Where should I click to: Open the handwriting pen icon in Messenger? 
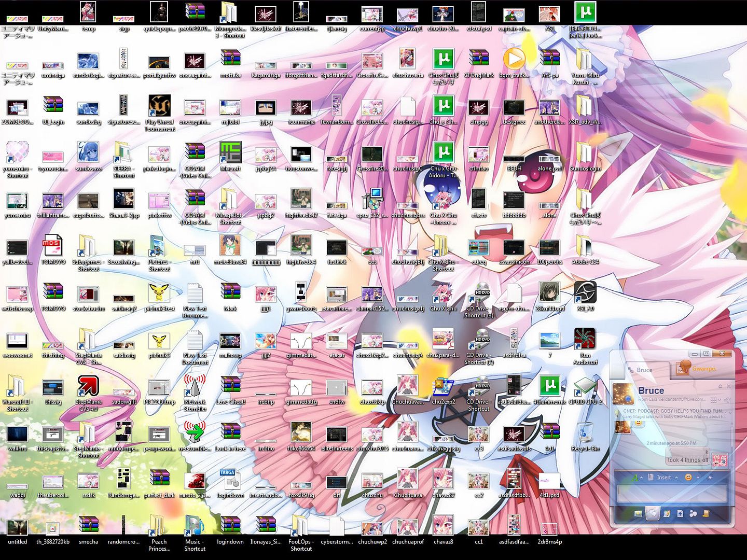(667, 514)
